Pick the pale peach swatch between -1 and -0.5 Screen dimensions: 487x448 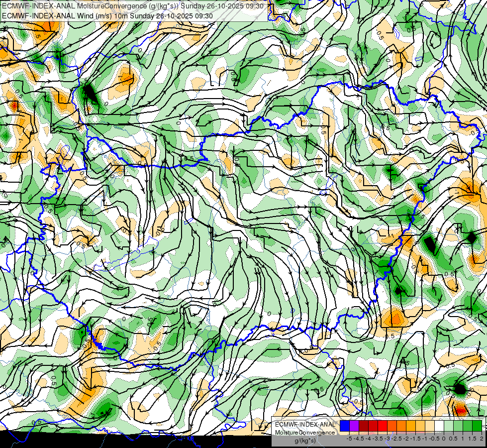tap(430, 426)
